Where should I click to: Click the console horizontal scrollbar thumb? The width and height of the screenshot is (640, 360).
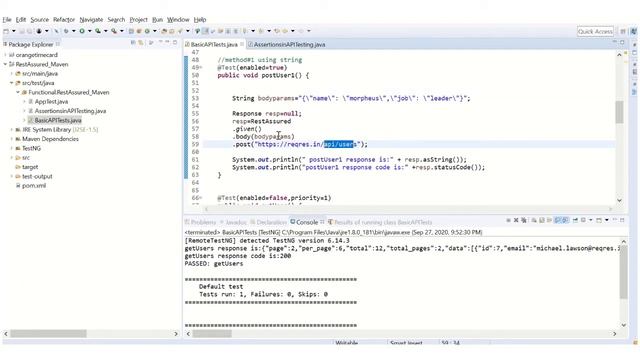pyautogui.click(x=212, y=333)
